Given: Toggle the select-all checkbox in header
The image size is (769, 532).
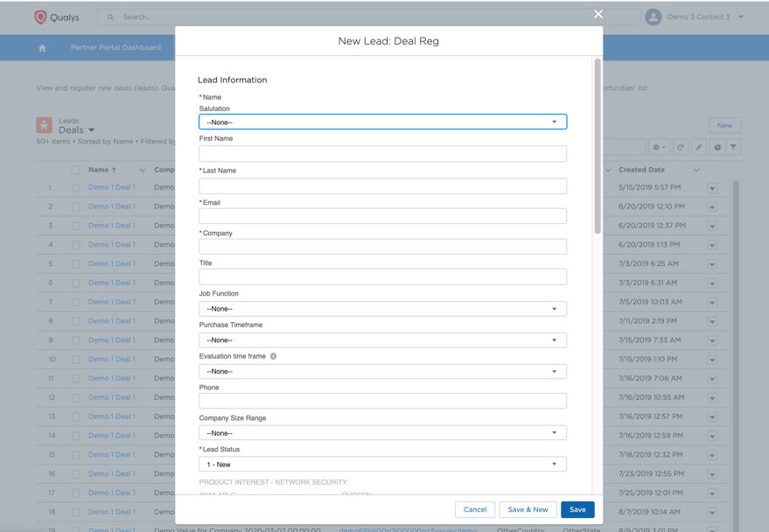Looking at the screenshot, I should pos(75,170).
